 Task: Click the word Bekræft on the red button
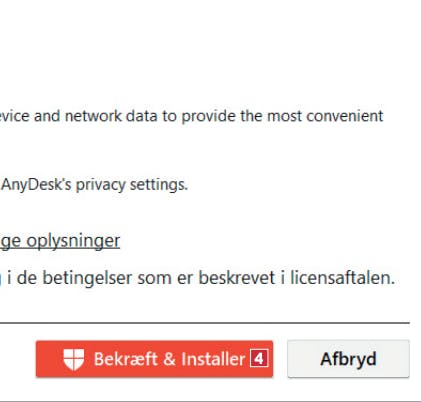point(125,359)
